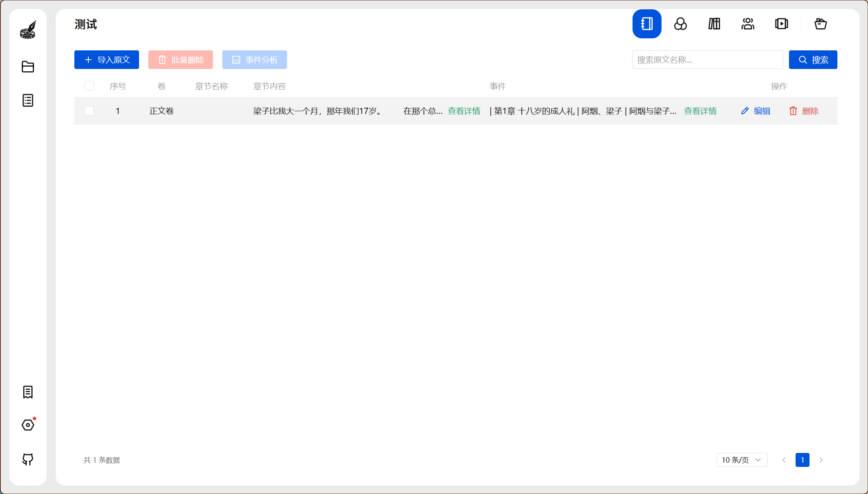
Task: Click the 批量删除 button
Action: (180, 60)
